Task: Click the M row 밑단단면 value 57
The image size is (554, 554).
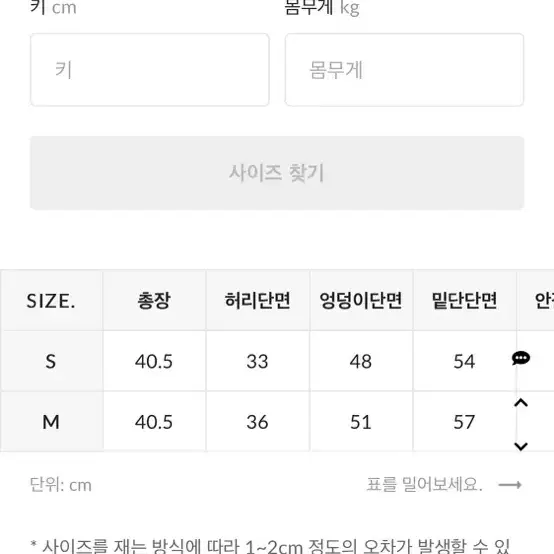Action: click(464, 422)
